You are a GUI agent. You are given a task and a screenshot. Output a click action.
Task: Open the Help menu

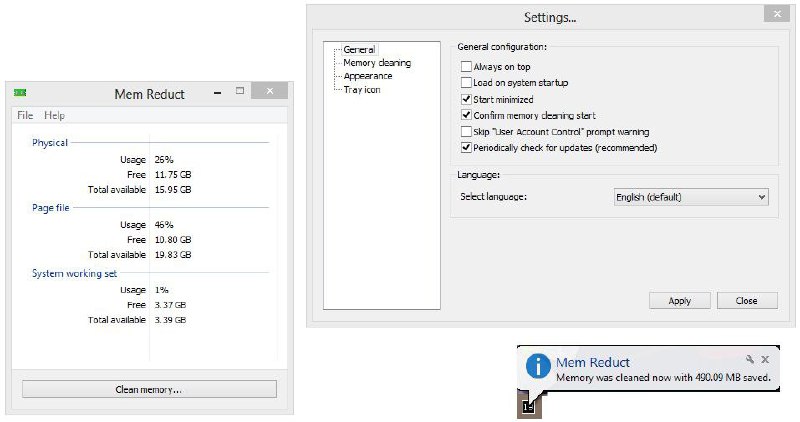[54, 116]
